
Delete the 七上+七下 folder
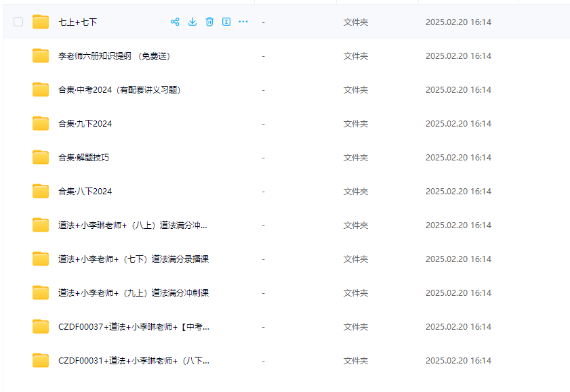pos(209,22)
